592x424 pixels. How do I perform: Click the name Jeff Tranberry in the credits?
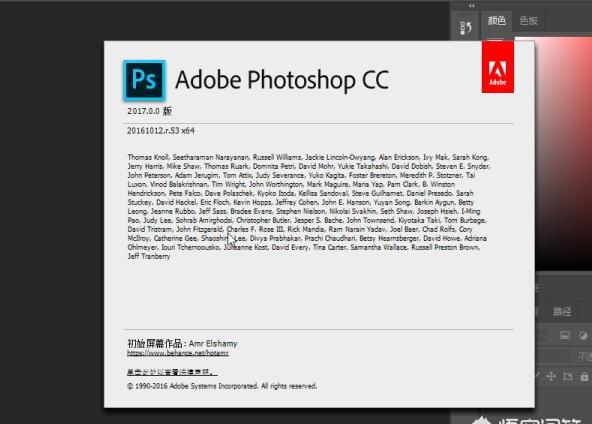coord(149,256)
